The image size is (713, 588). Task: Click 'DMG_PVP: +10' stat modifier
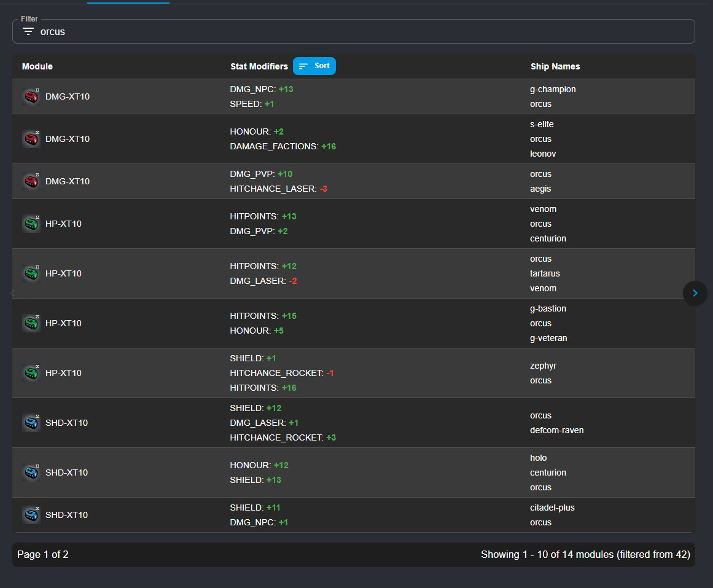coord(261,174)
